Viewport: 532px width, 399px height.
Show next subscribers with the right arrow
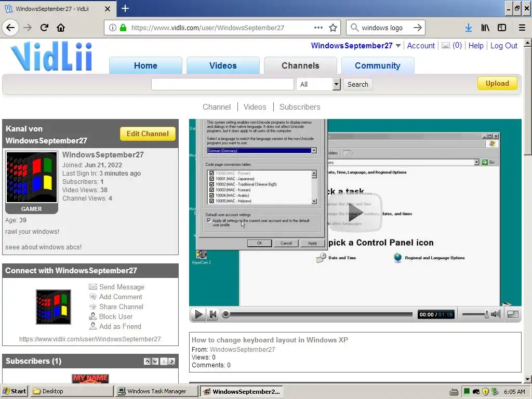click(172, 362)
